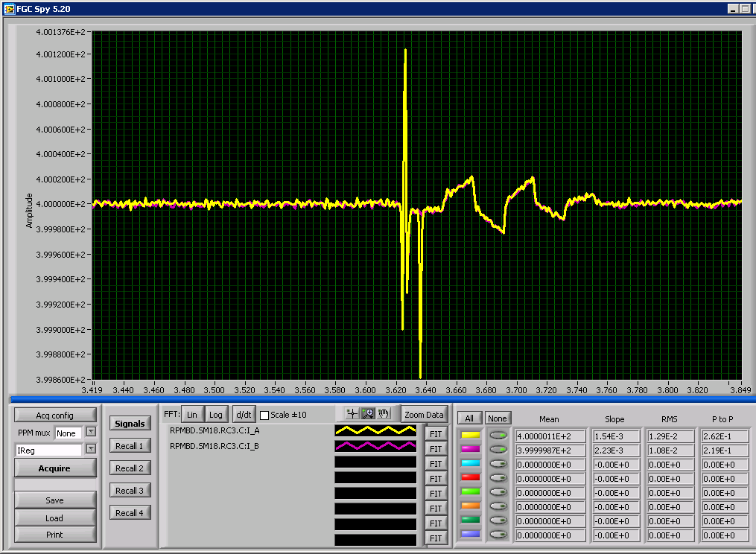The height and width of the screenshot is (554, 756).
Task: Toggle visibility of magenta signal
Action: (x=498, y=449)
